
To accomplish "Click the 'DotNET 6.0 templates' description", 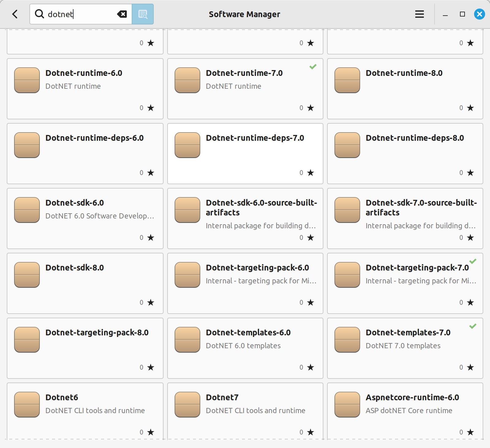I will 243,346.
